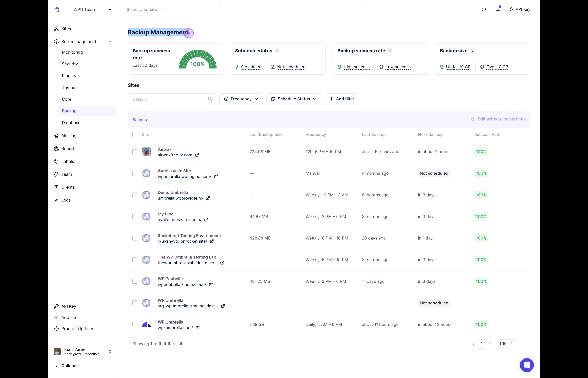This screenshot has height=378, width=588.
Task: Open airwaxfreefly.com external link icon
Action: 197,155
